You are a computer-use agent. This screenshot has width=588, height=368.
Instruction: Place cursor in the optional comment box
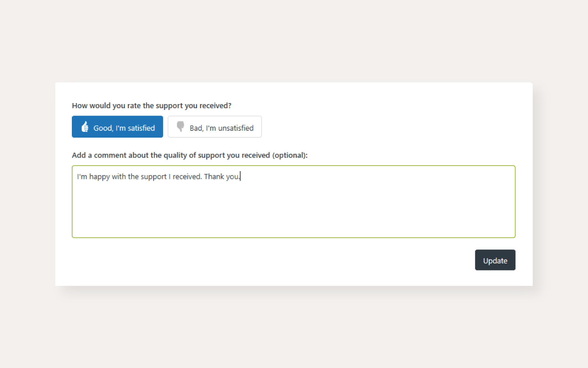[293, 202]
